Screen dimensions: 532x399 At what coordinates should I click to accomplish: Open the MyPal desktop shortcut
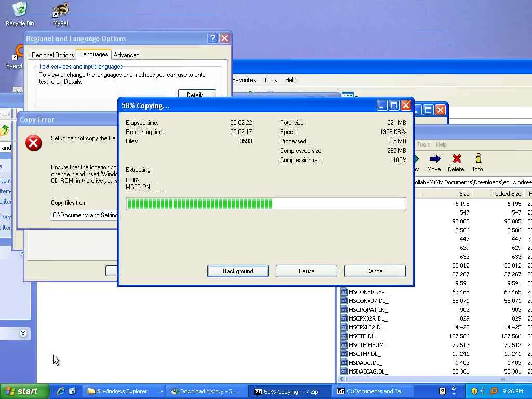[60, 14]
